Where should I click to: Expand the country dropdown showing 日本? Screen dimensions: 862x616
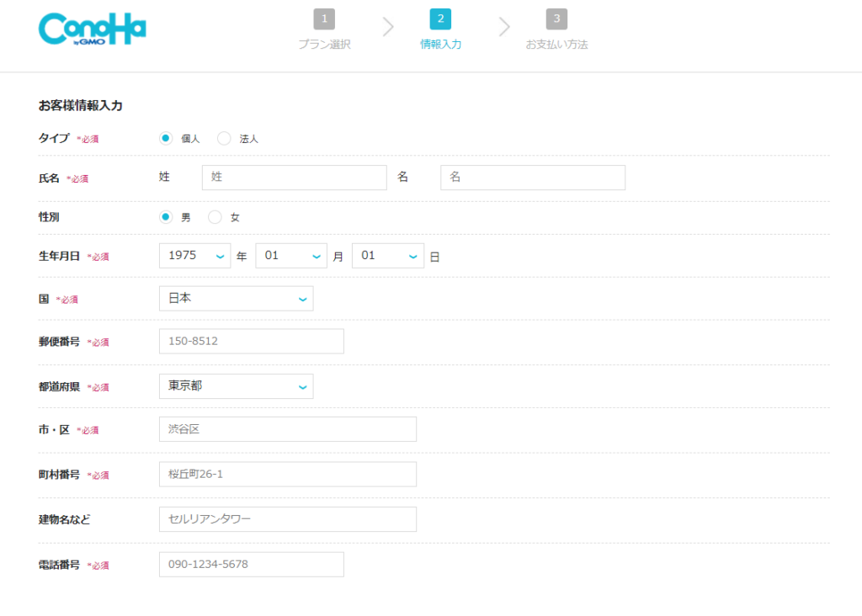[236, 299]
